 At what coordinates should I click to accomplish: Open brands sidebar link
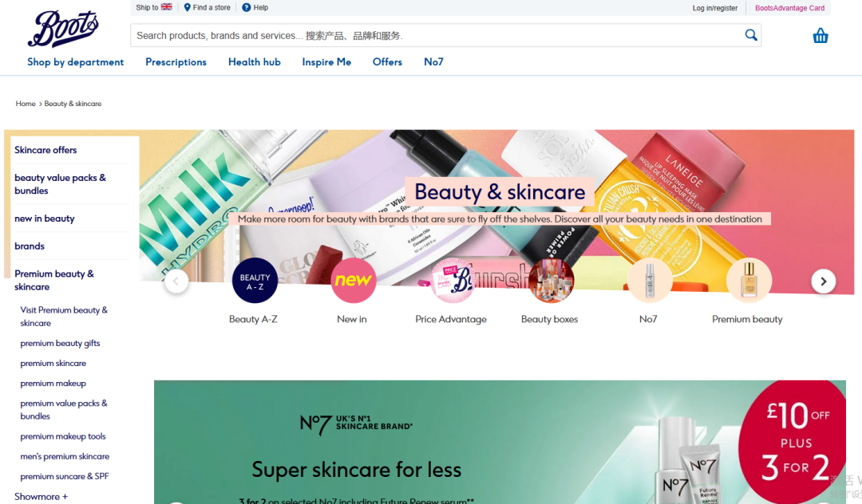click(x=30, y=246)
